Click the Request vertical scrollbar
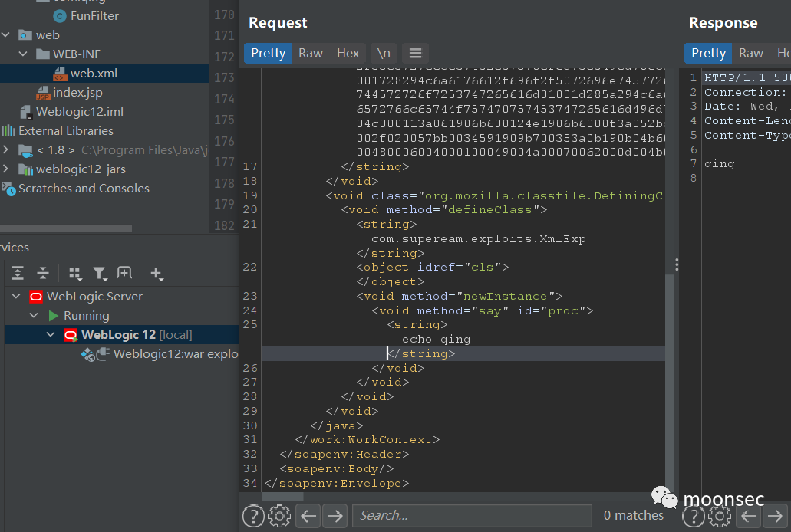The width and height of the screenshot is (791, 532). pos(670,382)
